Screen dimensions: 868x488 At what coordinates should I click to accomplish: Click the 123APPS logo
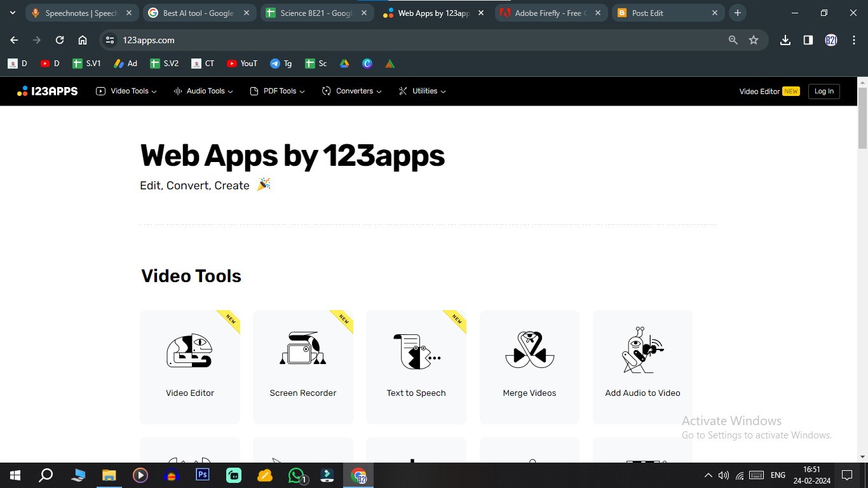[48, 91]
